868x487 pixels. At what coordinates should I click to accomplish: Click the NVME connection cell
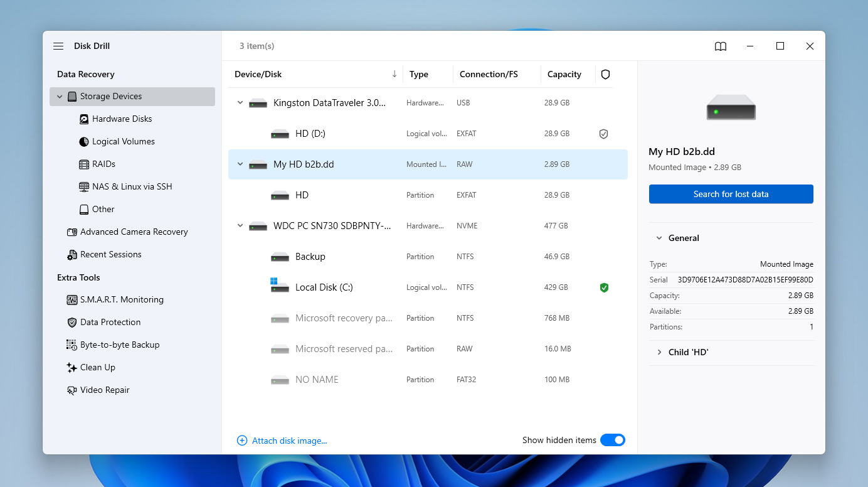pyautogui.click(x=467, y=226)
